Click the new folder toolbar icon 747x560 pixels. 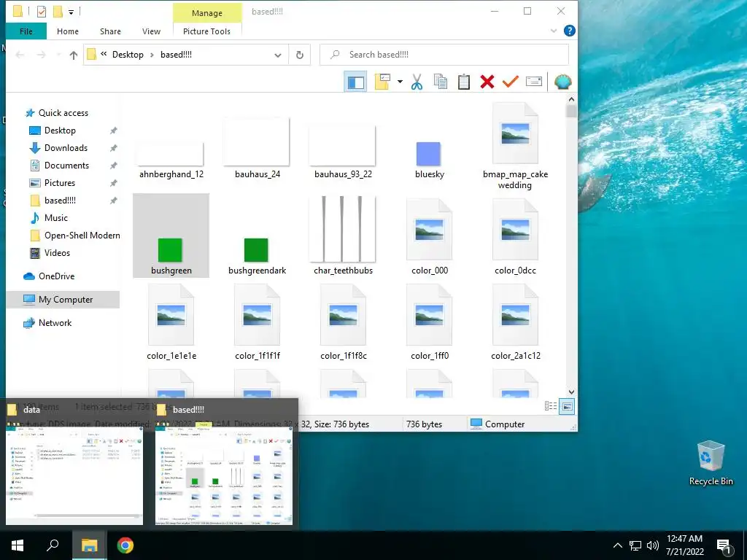pyautogui.click(x=382, y=82)
